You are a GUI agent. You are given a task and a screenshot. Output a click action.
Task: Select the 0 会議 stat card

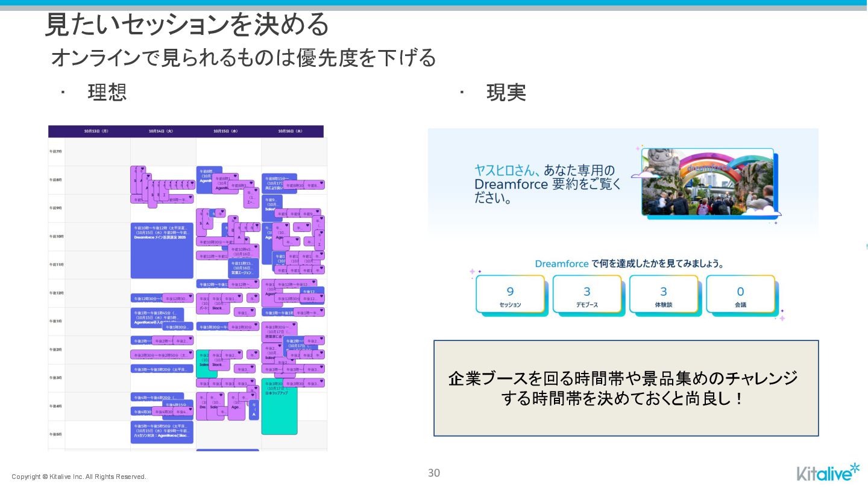click(x=741, y=295)
